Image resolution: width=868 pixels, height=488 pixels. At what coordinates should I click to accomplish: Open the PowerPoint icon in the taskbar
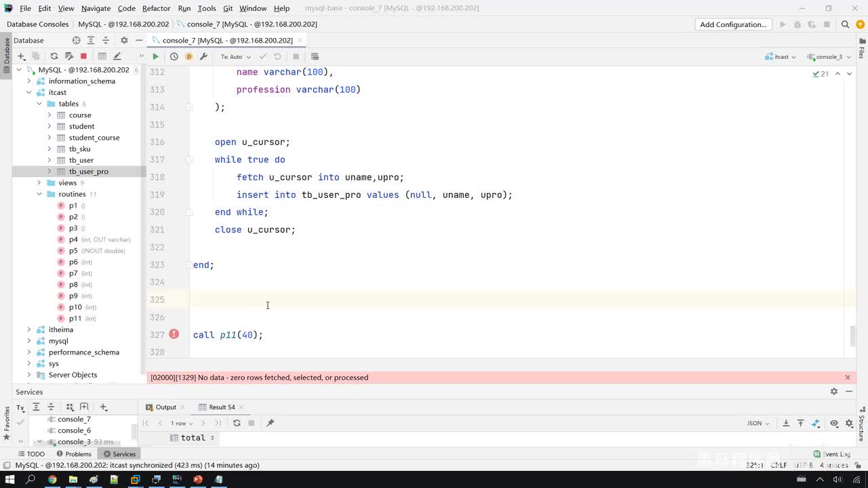click(198, 479)
